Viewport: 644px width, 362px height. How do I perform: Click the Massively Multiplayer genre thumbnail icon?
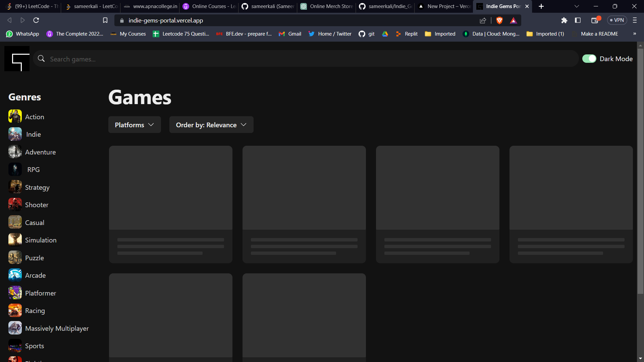click(15, 328)
